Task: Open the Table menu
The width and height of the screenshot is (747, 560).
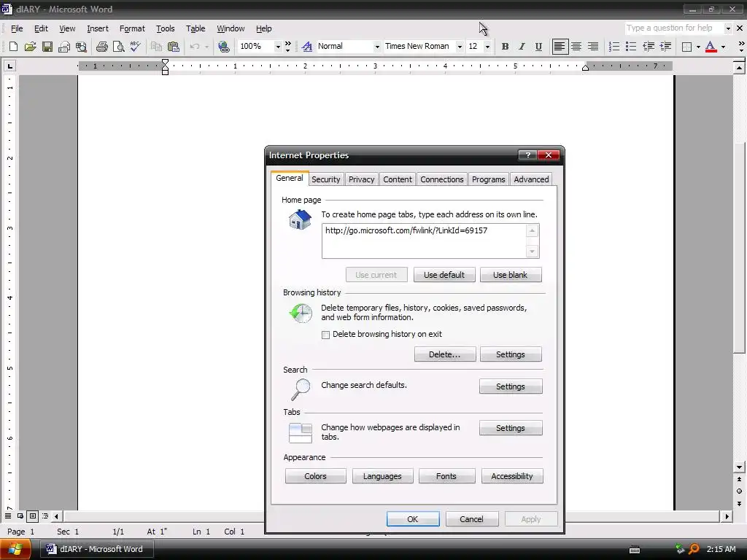Action: (x=196, y=28)
